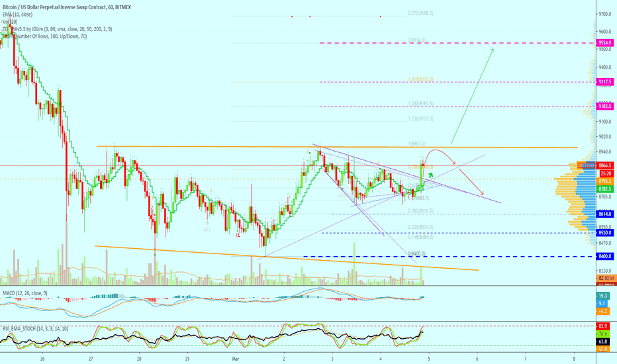Click the Mar date label on time axis

(x=236, y=359)
